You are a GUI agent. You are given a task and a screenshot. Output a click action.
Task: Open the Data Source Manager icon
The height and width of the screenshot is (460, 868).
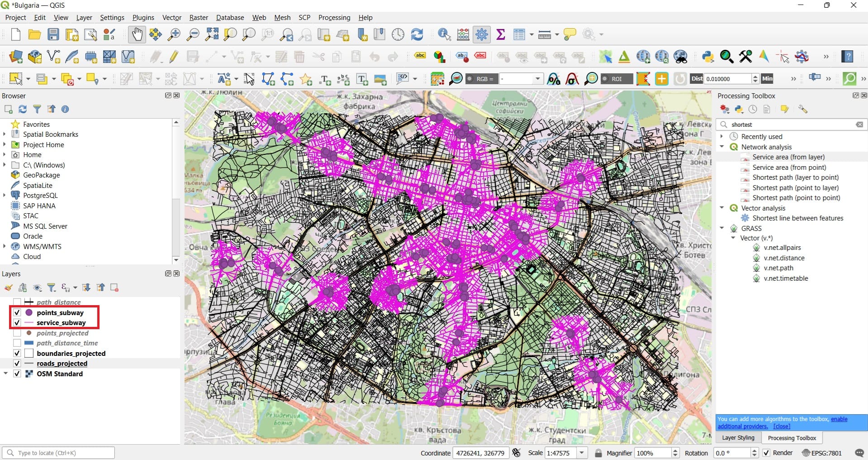(16, 57)
